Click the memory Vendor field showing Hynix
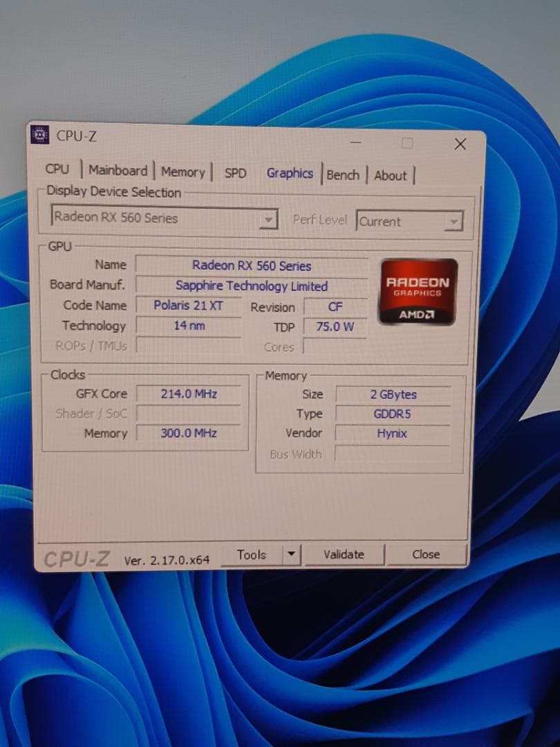The image size is (560, 747). click(x=392, y=433)
